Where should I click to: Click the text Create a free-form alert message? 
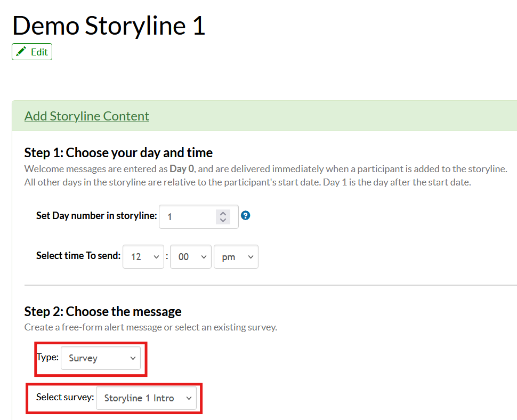point(93,327)
